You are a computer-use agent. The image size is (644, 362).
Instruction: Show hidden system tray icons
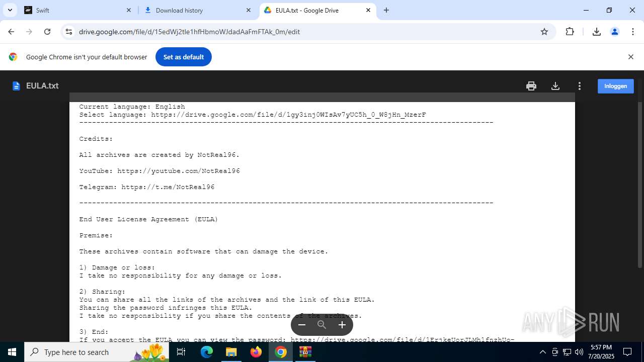coord(542,352)
